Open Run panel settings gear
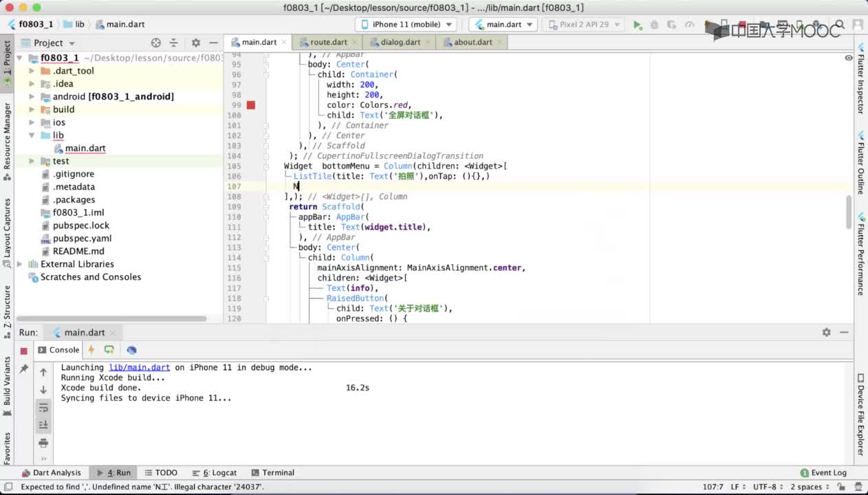The width and height of the screenshot is (868, 495). click(826, 332)
